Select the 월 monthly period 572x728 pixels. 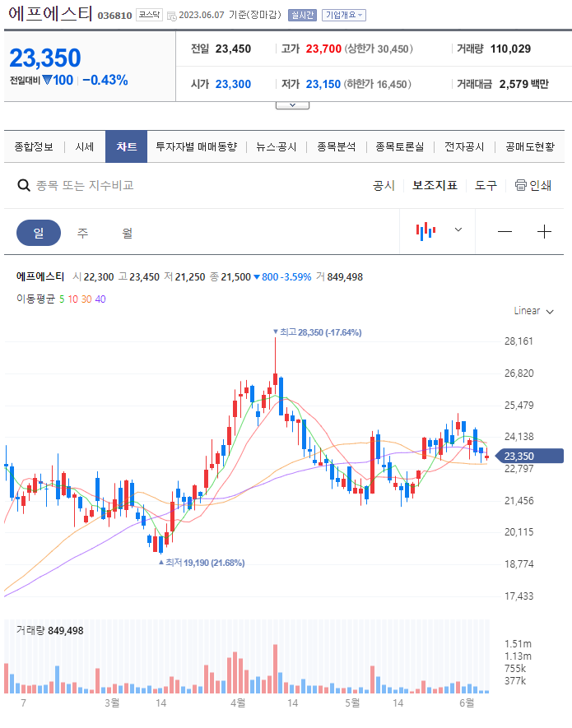coord(128,233)
